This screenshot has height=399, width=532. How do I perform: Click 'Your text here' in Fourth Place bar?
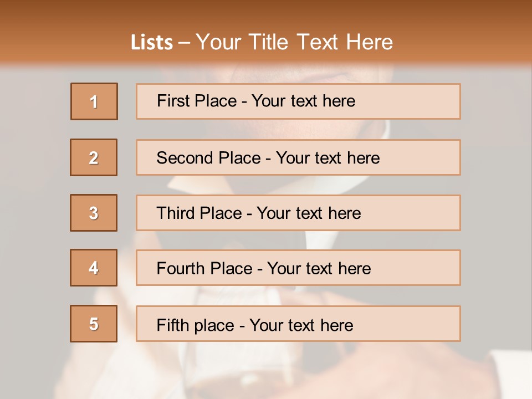pos(319,268)
